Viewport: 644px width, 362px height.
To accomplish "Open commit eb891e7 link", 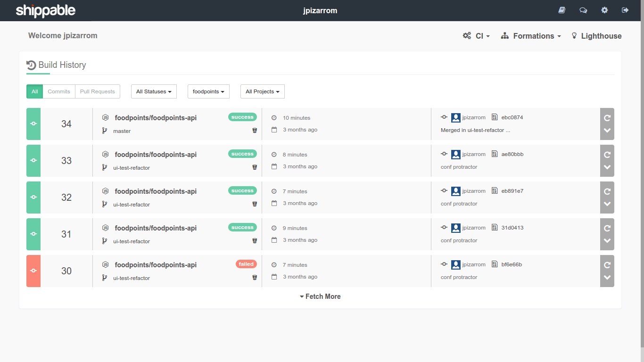I will [512, 191].
